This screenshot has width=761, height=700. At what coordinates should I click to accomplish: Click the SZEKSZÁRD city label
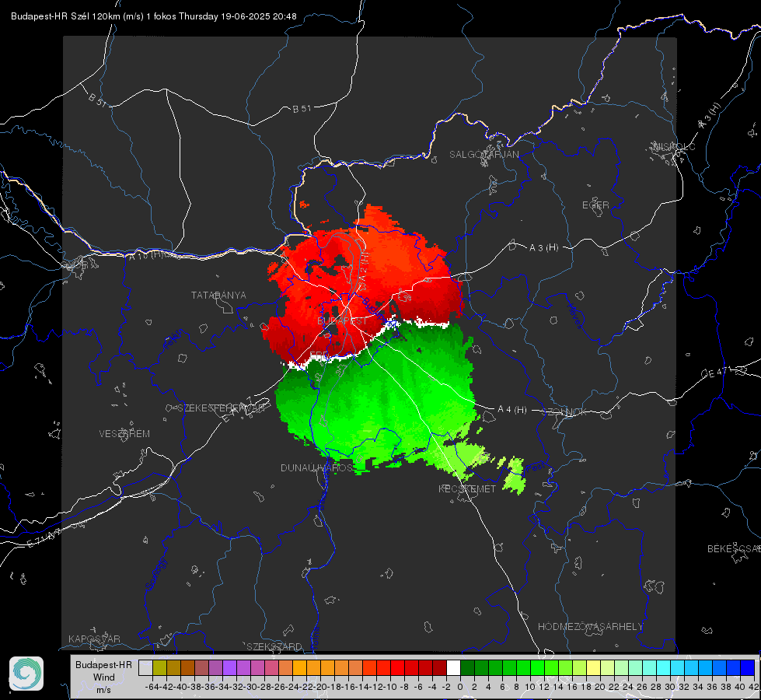(274, 646)
